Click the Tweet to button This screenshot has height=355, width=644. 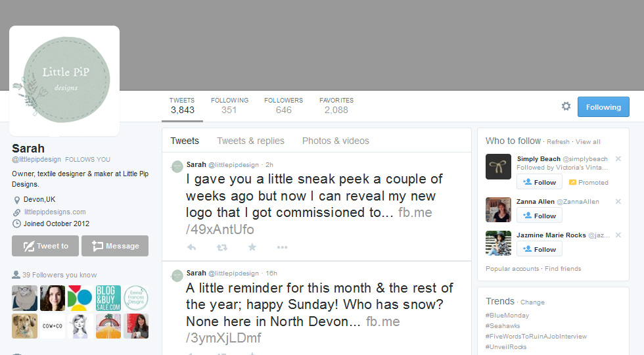pos(45,246)
